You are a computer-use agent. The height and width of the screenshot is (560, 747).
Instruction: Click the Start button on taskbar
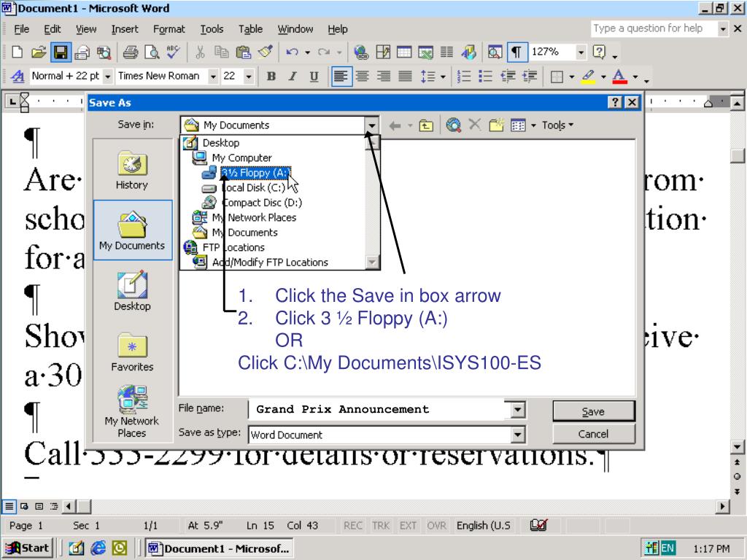pos(27,548)
